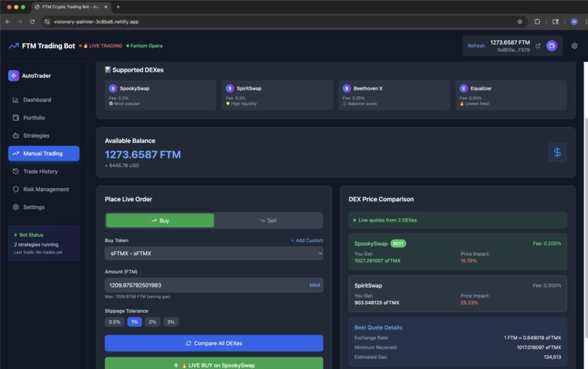
Task: Select the SpookySwap DEX card
Action: 160,96
